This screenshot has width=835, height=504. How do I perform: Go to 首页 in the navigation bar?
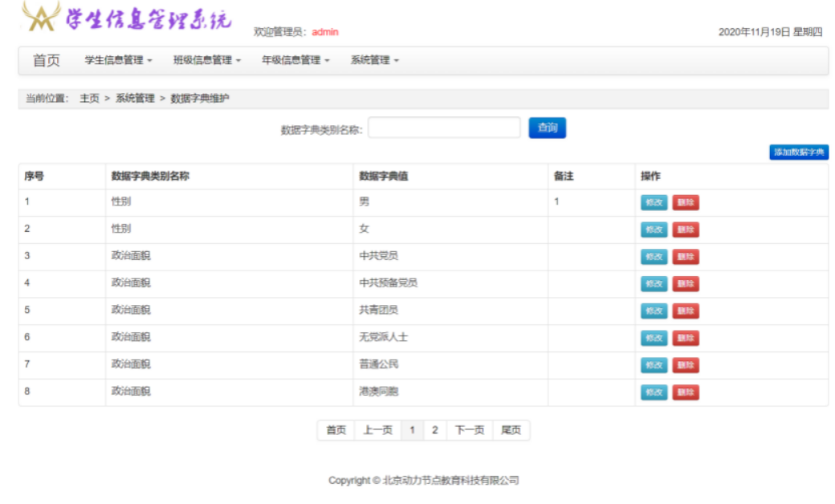pyautogui.click(x=46, y=60)
